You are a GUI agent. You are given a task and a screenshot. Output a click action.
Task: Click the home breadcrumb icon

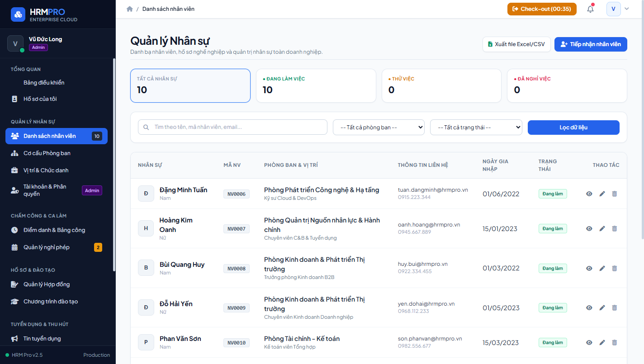pos(130,9)
